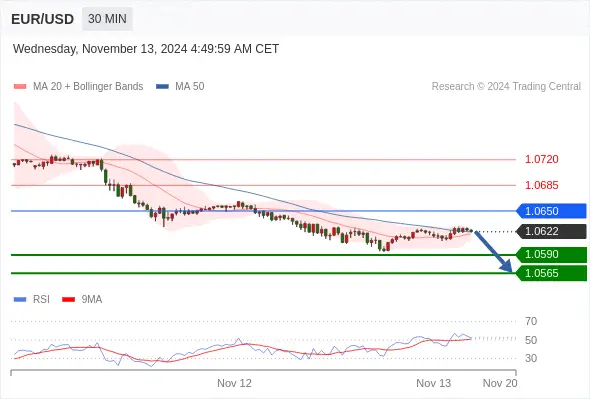Click the red 9MA legend swatch
The height and width of the screenshot is (400, 590).
(68, 300)
